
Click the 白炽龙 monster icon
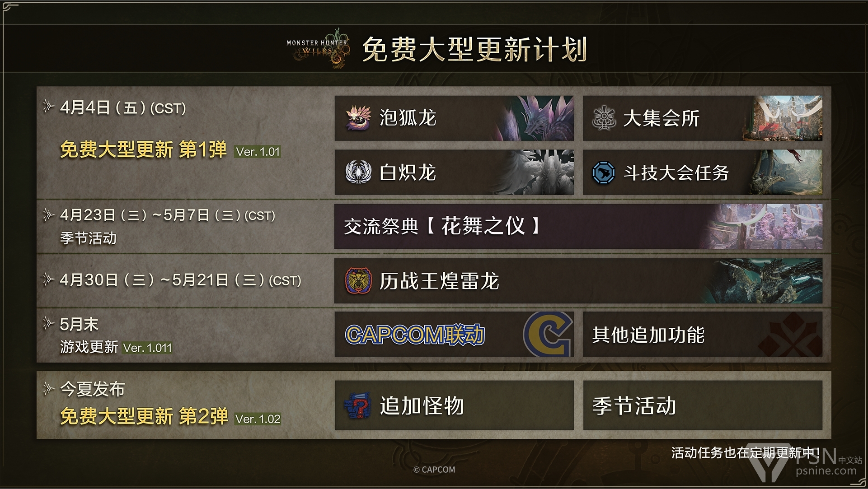(358, 172)
